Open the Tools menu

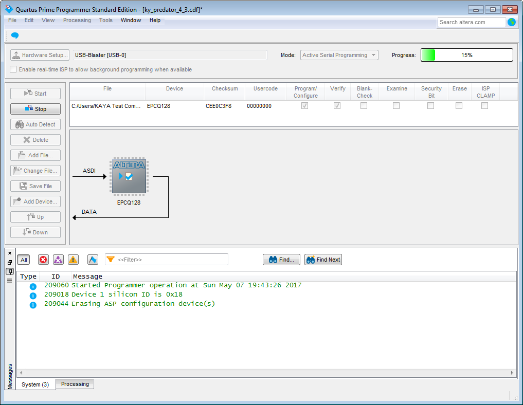coord(105,20)
